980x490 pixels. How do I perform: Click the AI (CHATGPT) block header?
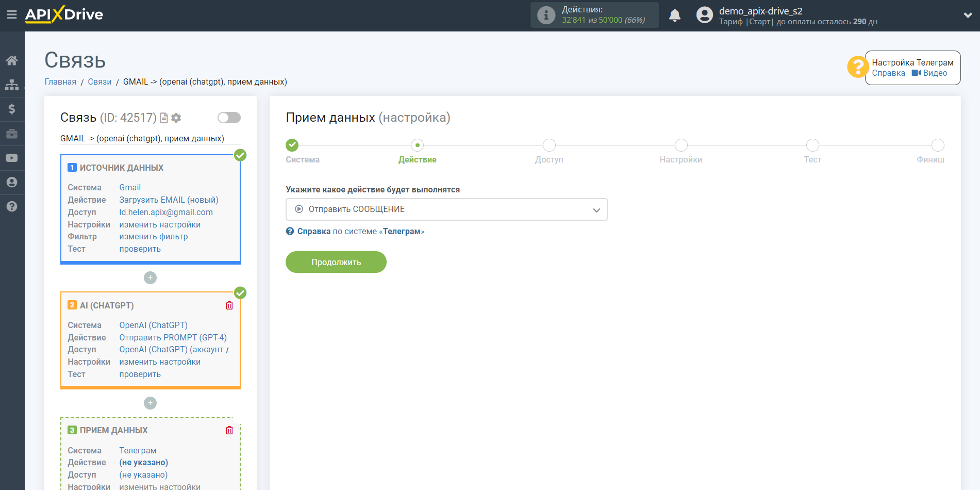tap(106, 305)
